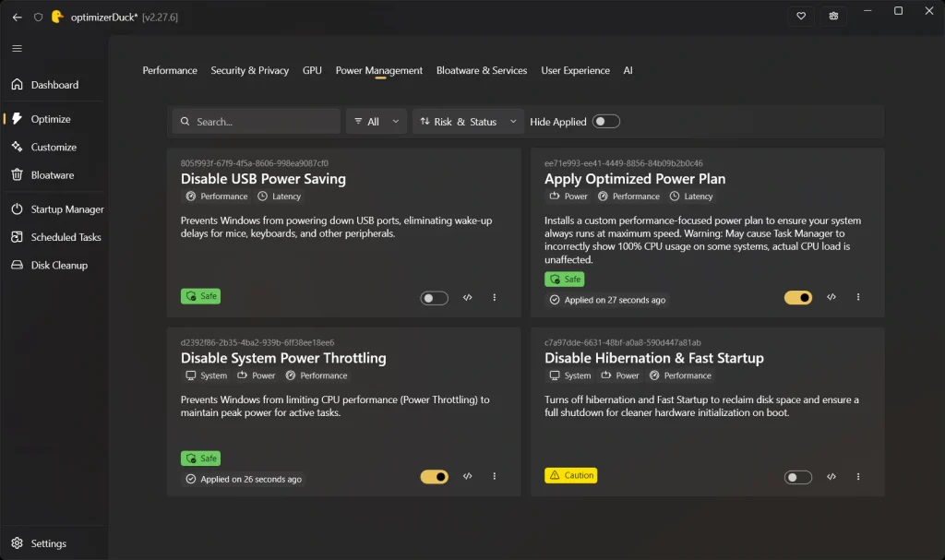945x560 pixels.
Task: Click the optimizerDuck duck logo
Action: 57,17
